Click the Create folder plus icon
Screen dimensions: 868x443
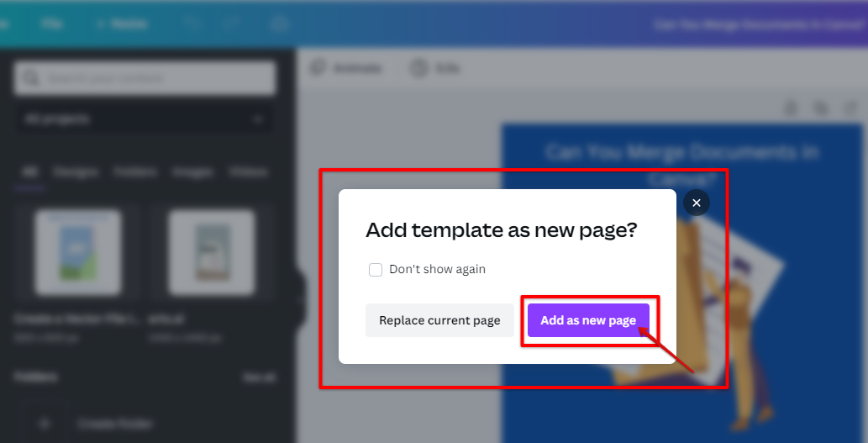coord(45,424)
